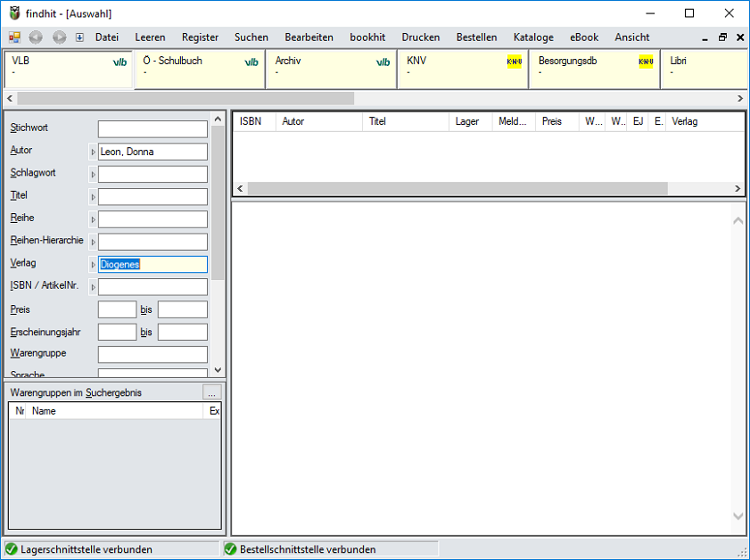Select the Ö - Schulbuch catalog tab
This screenshot has width=750, height=560.
tap(200, 69)
